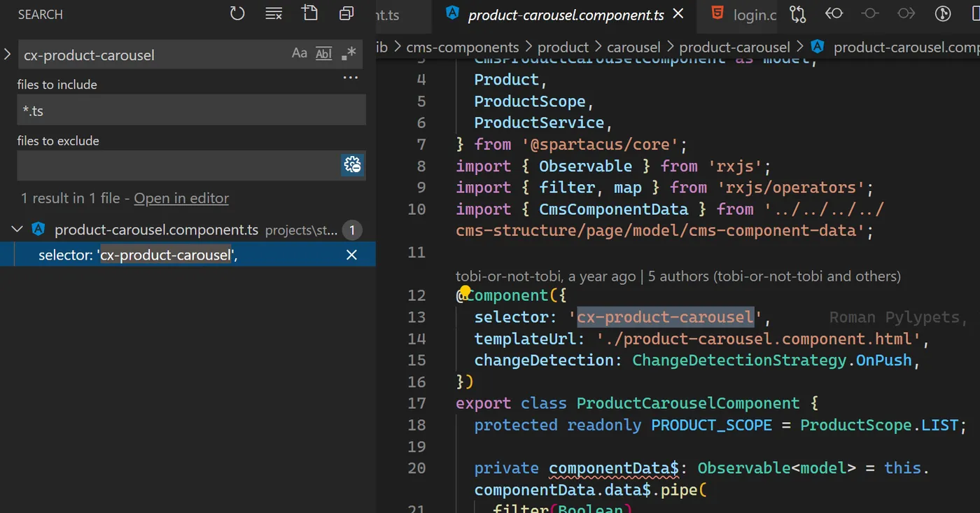Click the files to include field

191,111
